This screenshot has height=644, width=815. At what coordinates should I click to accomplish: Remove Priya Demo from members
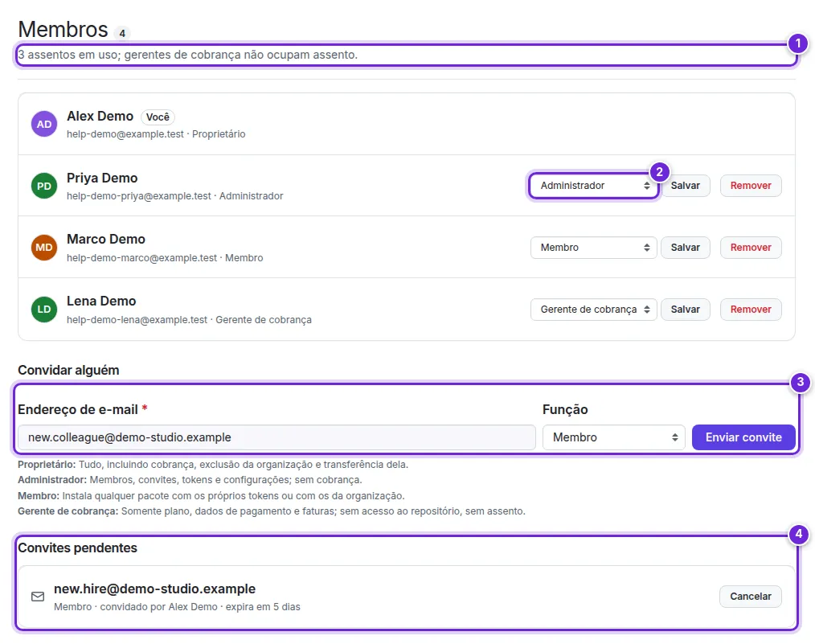point(751,186)
